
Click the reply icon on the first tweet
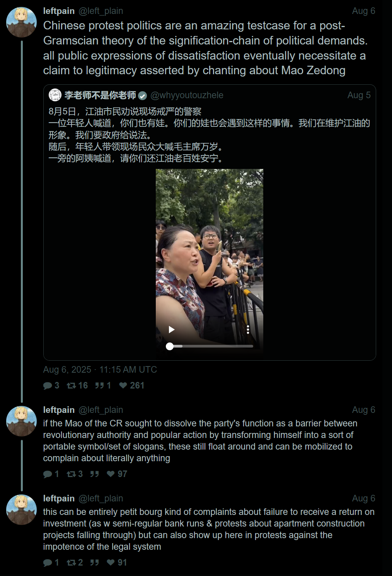48,385
